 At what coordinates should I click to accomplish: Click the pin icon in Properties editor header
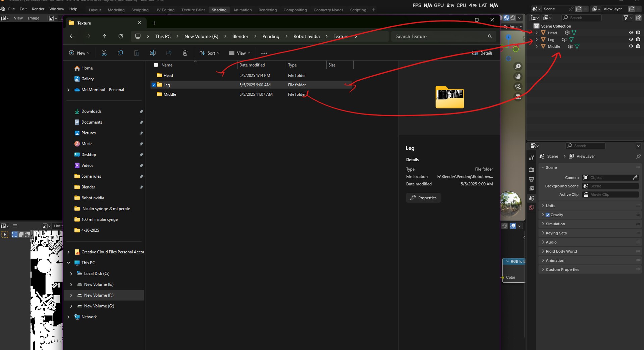coord(638,156)
